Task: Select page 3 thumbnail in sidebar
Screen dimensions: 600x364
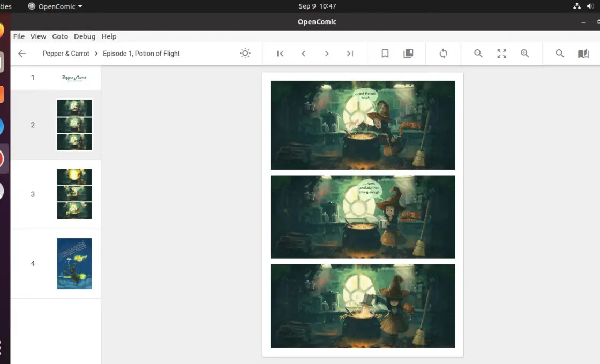Action: point(74,194)
